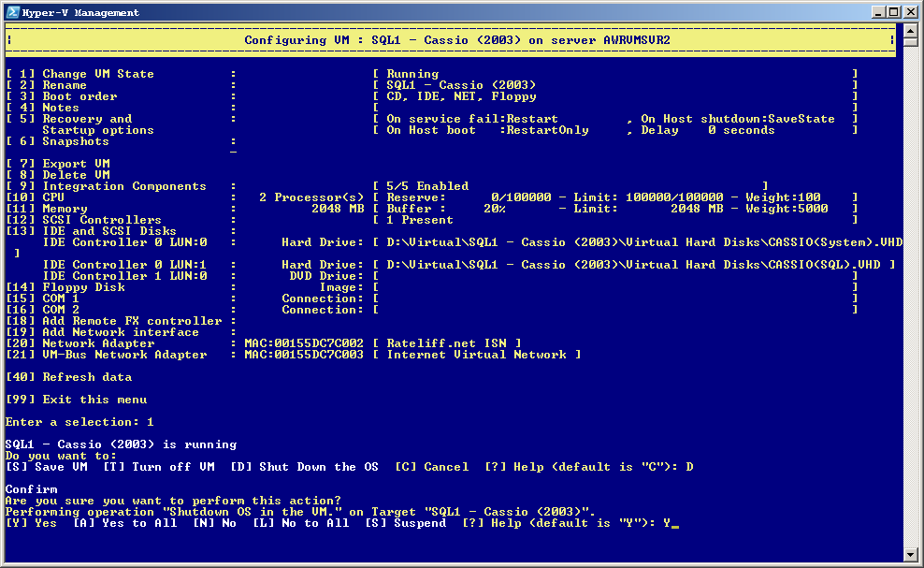Close the Hyper-V Management window
The height and width of the screenshot is (568, 924).
pos(910,12)
